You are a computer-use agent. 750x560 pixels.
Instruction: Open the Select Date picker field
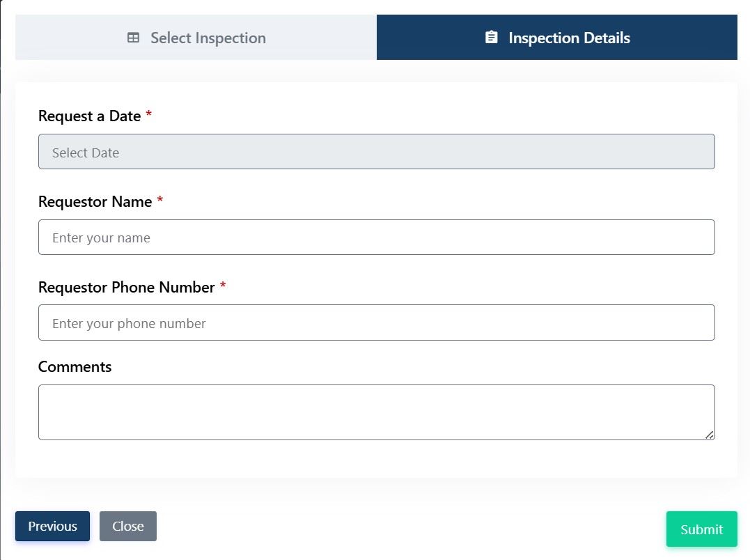coord(376,152)
